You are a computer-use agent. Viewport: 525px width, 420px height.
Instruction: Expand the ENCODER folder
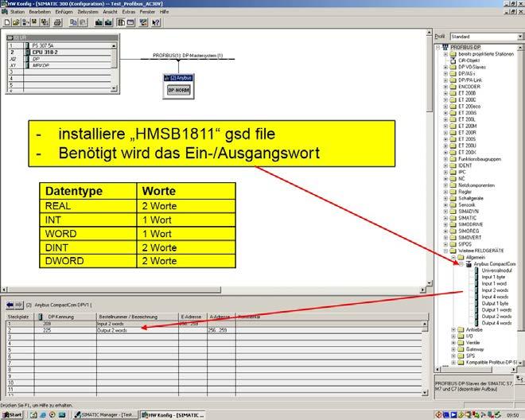[445, 87]
